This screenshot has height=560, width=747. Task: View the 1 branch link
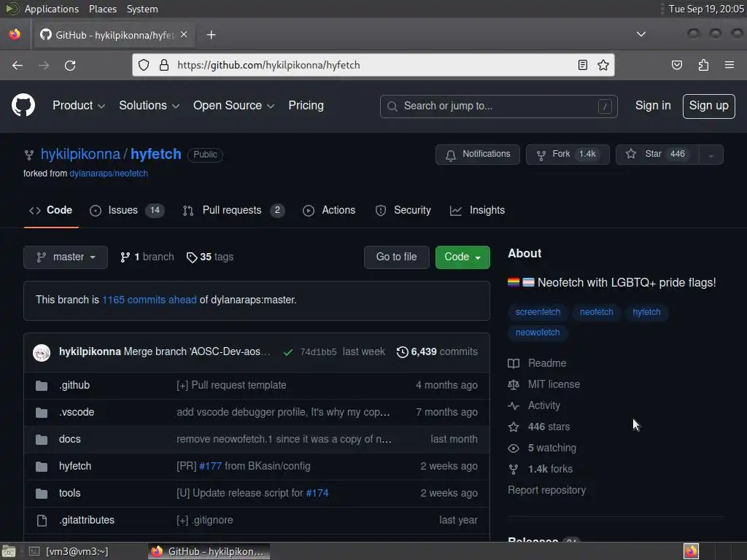(147, 257)
